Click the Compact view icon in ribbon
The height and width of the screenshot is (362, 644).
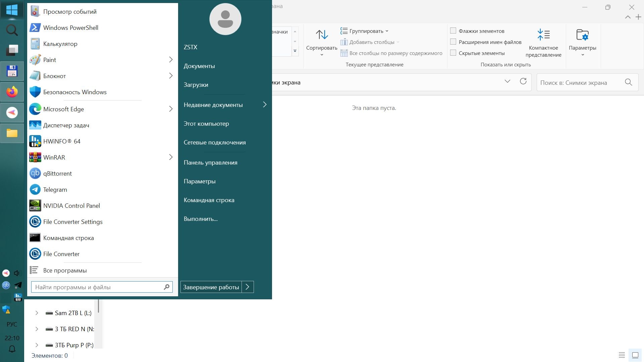(x=543, y=35)
